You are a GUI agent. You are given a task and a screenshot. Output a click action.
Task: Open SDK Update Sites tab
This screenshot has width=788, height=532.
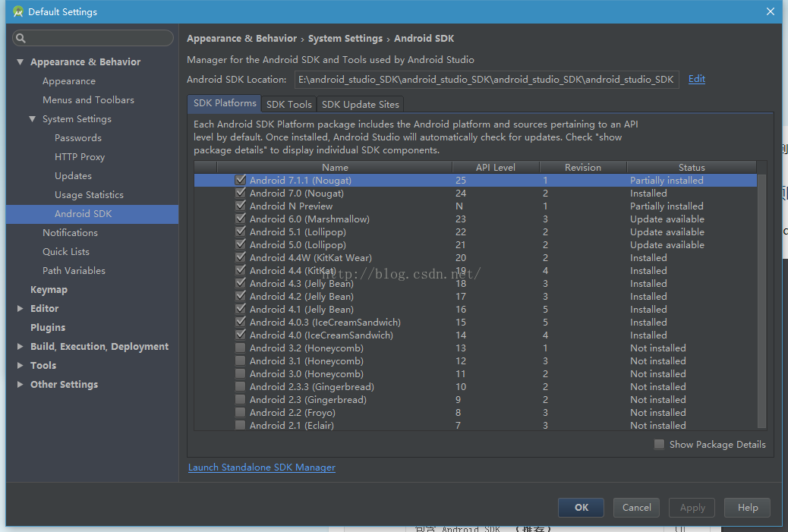pos(361,104)
